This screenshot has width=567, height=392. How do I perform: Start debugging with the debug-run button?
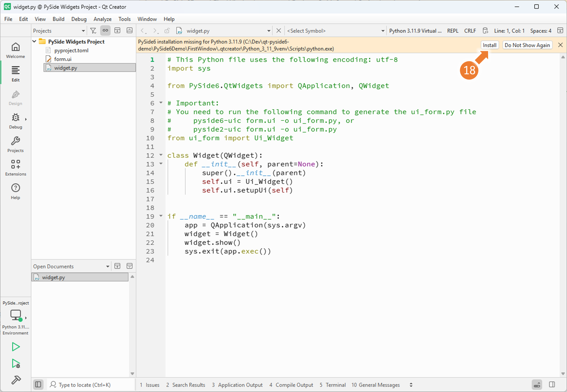(16, 363)
